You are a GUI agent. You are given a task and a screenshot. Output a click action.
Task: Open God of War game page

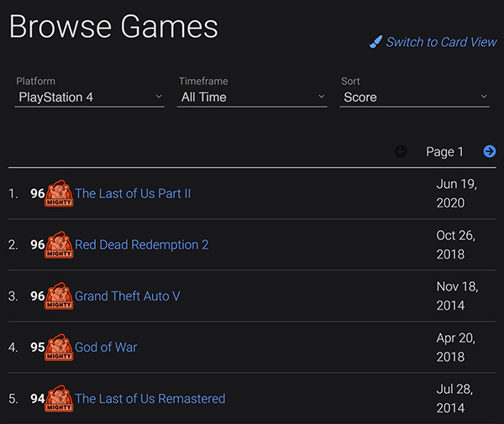(x=106, y=348)
